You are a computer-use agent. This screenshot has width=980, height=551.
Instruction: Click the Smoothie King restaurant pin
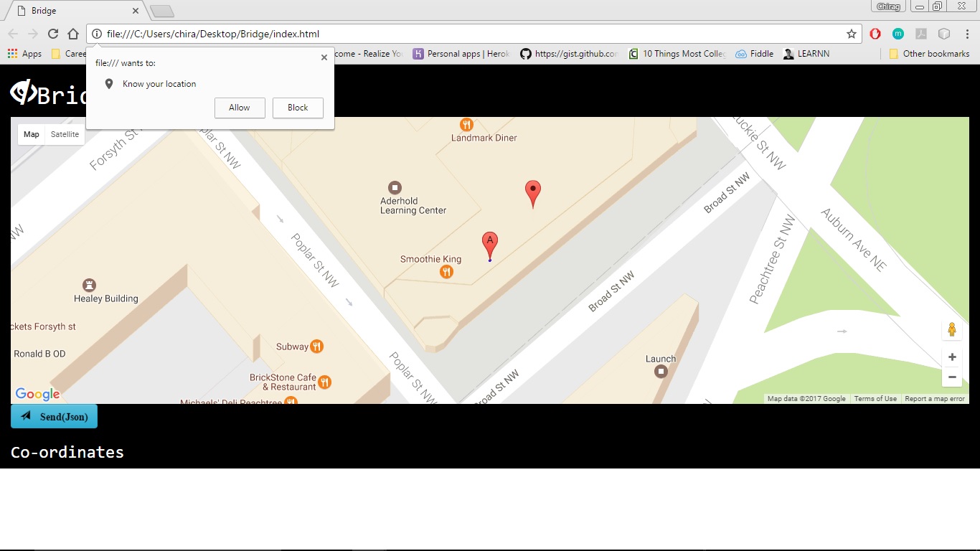(446, 271)
